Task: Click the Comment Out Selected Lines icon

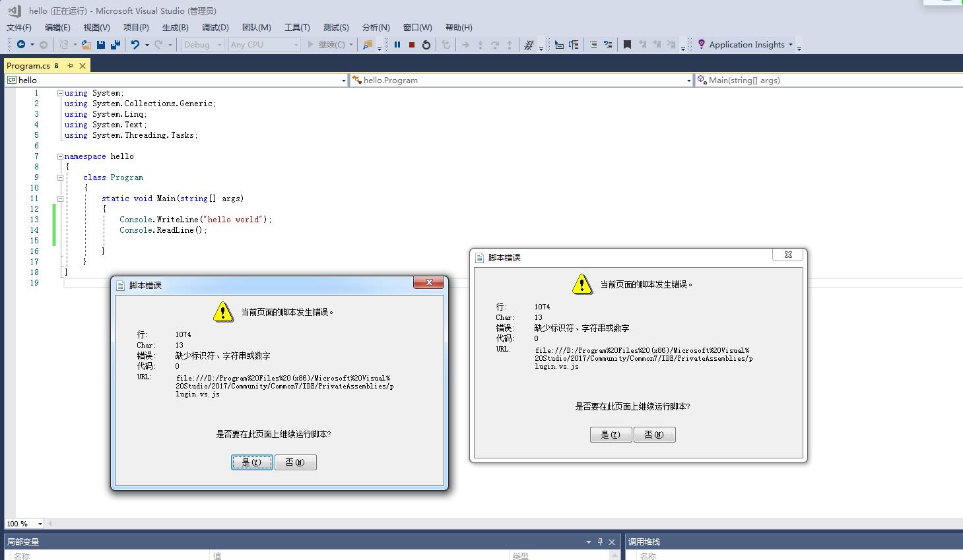Action: click(x=593, y=45)
